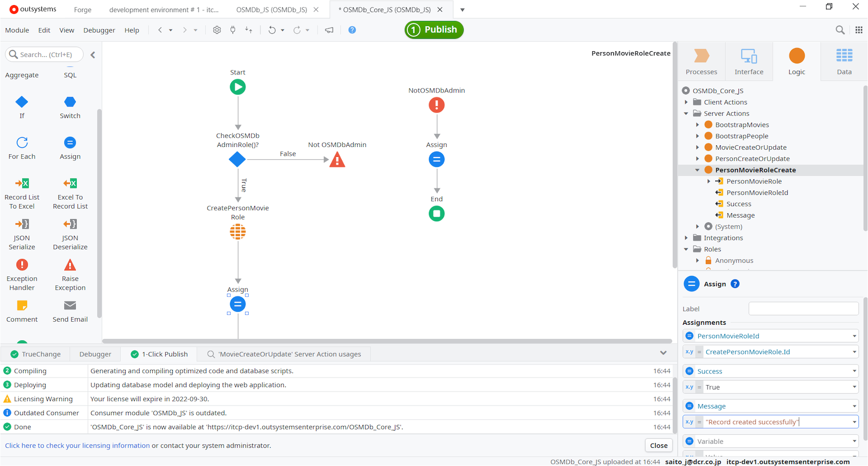Screen dimensions: 868x466
Task: Switch to the Data layer tab
Action: coord(844,61)
